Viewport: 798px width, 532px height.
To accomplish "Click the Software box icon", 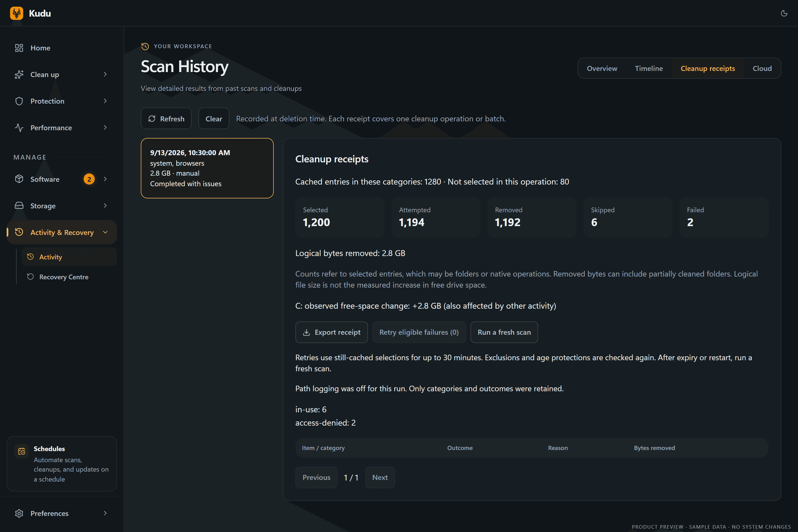I will tap(19, 179).
